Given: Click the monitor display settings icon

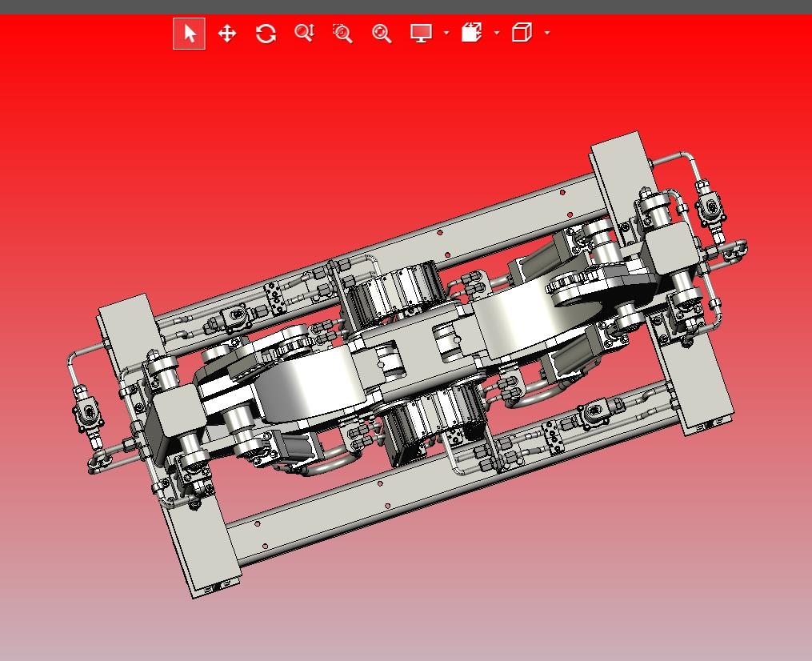Looking at the screenshot, I should click(x=421, y=33).
